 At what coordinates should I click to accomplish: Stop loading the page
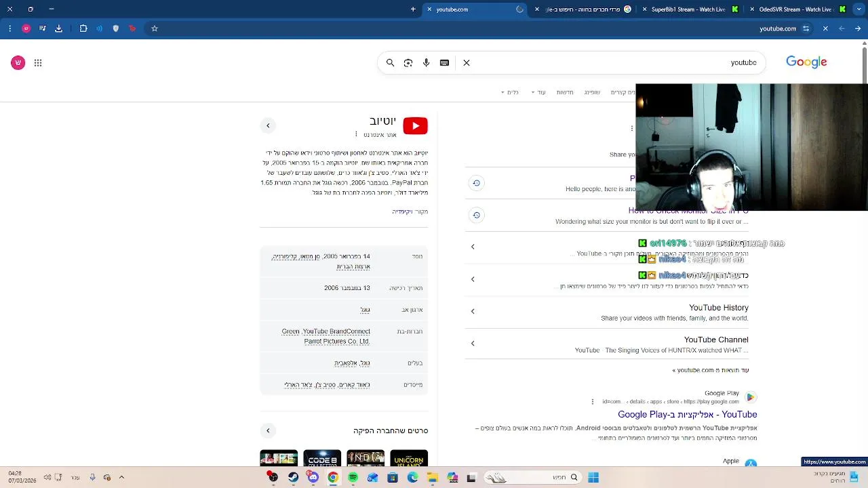pos(825,28)
